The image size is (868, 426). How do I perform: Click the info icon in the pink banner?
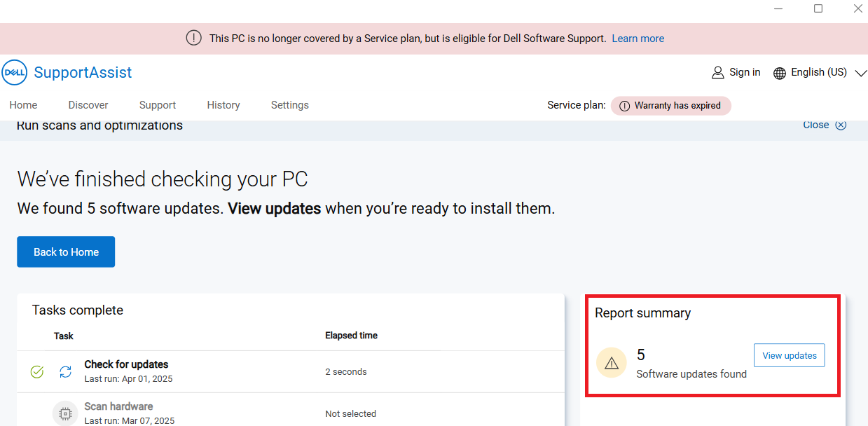193,38
